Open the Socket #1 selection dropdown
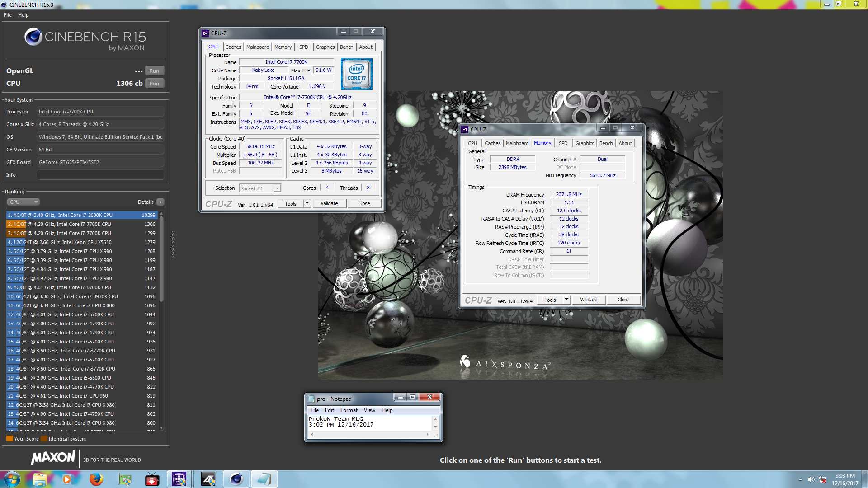This screenshot has height=488, width=868. click(260, 188)
